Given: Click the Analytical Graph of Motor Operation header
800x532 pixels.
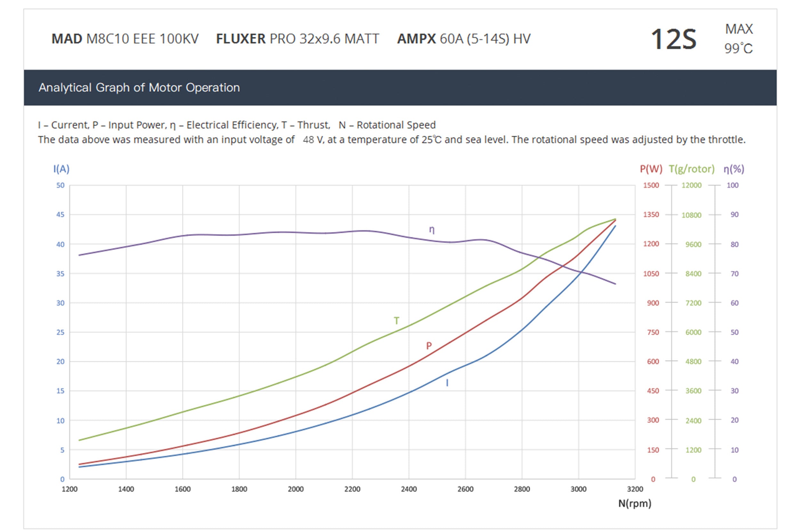Looking at the screenshot, I should (139, 88).
